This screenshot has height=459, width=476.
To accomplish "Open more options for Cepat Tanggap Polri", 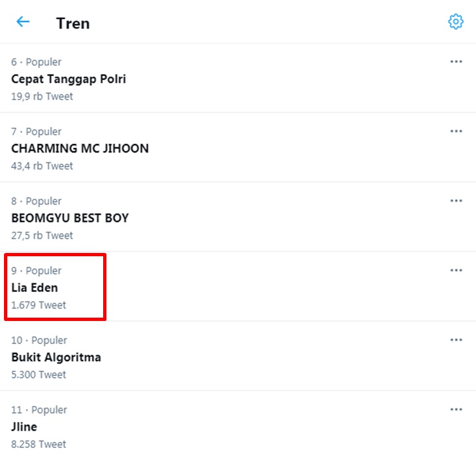I will click(x=456, y=61).
